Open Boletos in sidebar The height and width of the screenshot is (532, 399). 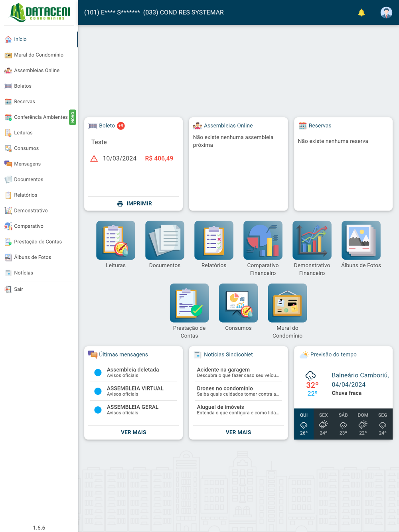pyautogui.click(x=39, y=86)
